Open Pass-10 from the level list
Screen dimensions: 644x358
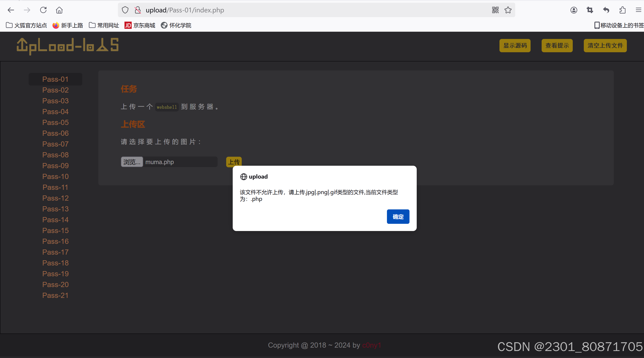(x=55, y=177)
